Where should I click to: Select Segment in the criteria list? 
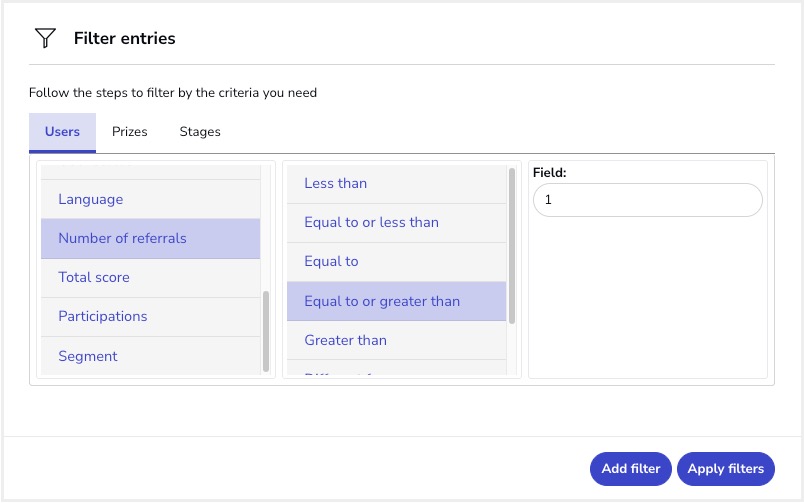[150, 356]
